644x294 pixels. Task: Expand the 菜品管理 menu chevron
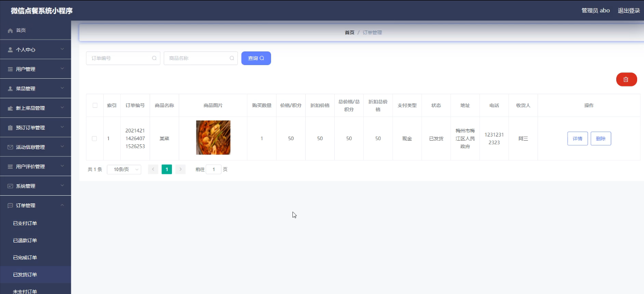pyautogui.click(x=62, y=88)
